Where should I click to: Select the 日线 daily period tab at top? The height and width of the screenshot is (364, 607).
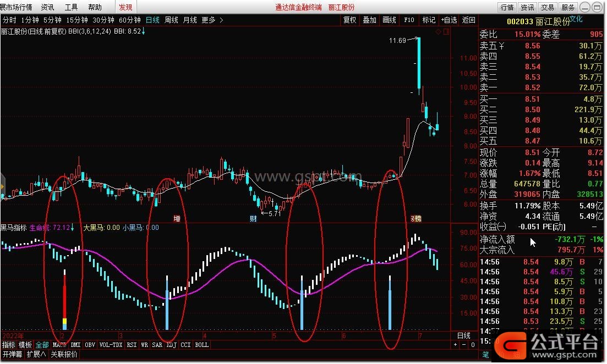tap(152, 20)
